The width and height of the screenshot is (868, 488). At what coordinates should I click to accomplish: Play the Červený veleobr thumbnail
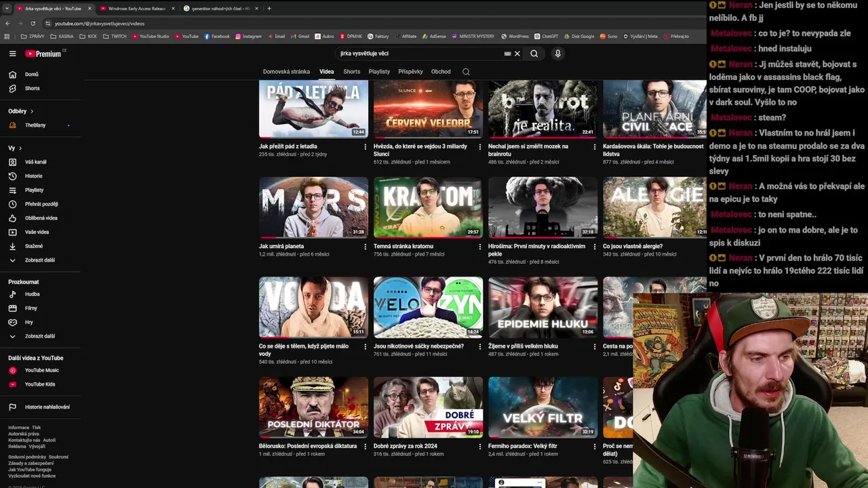[428, 108]
